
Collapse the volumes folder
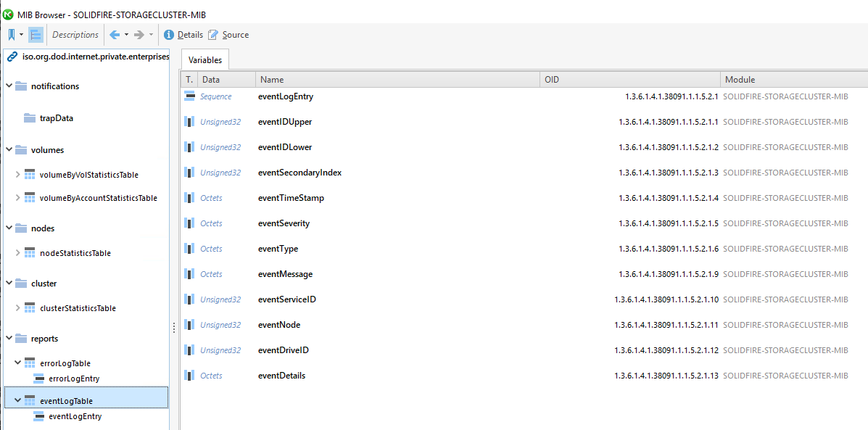coord(9,149)
